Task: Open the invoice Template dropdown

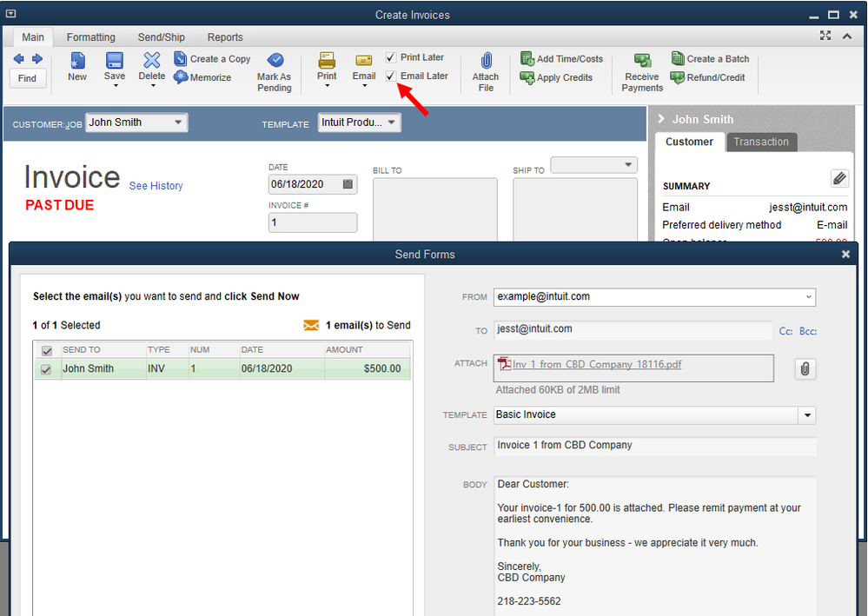Action: pos(391,122)
